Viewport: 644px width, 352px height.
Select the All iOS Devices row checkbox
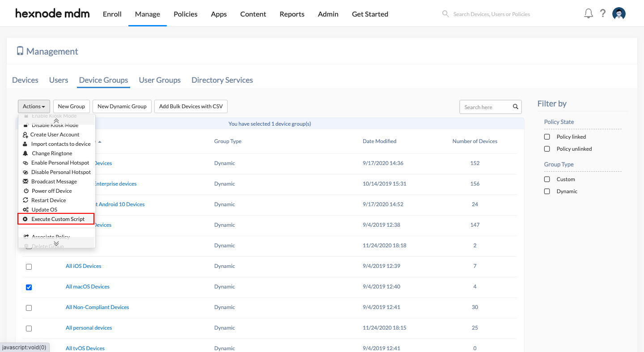pyautogui.click(x=29, y=267)
